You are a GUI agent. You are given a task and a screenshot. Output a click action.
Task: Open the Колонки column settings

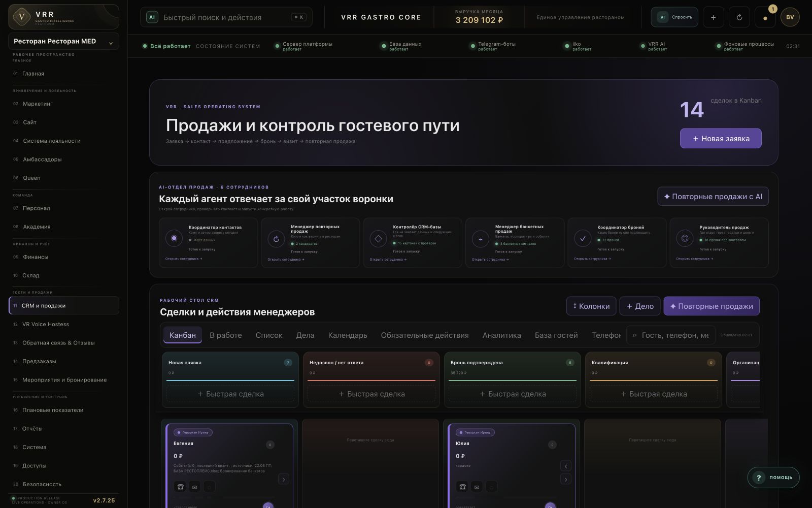tap(591, 306)
